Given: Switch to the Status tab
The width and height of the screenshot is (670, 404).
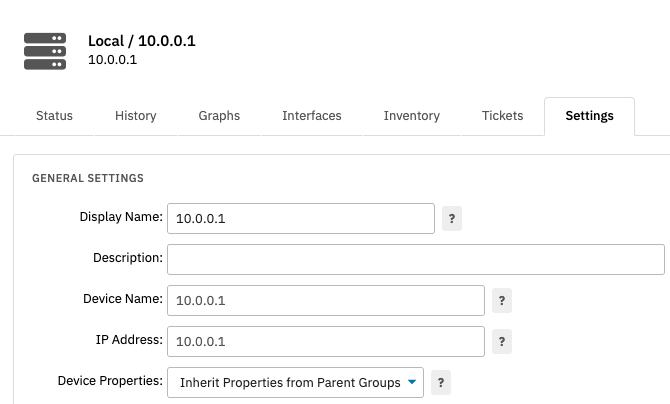Looking at the screenshot, I should coord(54,116).
